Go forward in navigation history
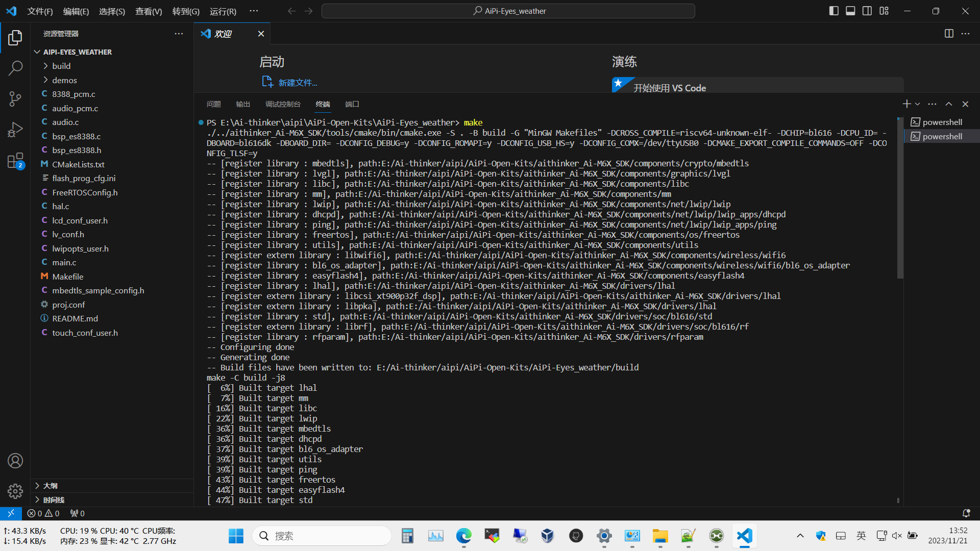The height and width of the screenshot is (551, 980). tap(308, 11)
